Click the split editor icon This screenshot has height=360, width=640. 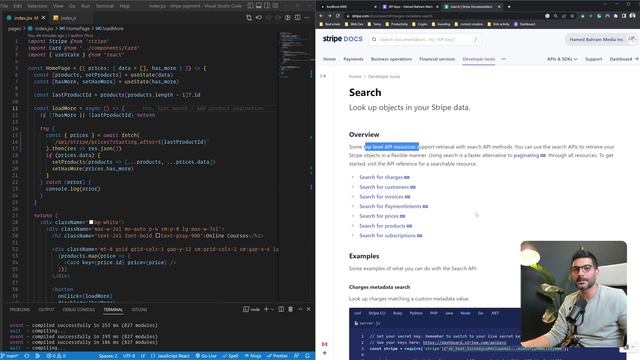[x=298, y=18]
